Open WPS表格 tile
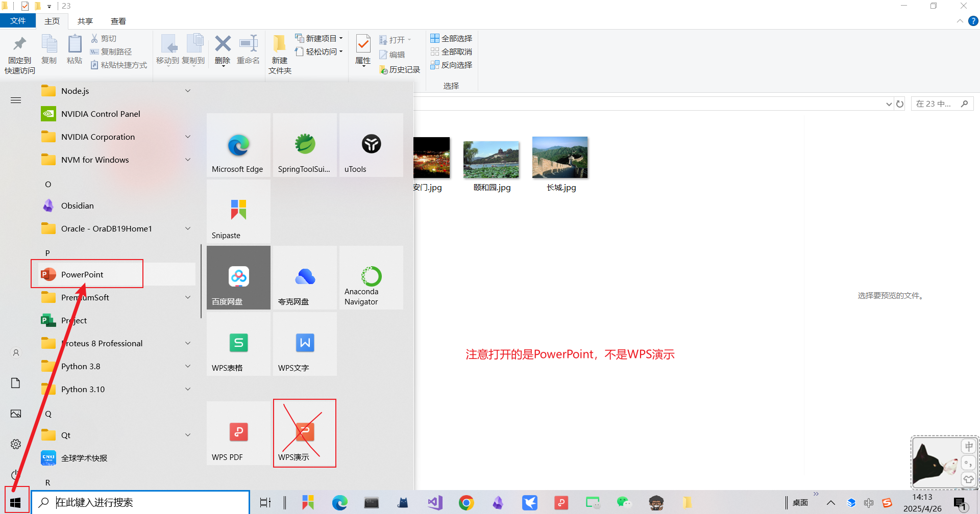This screenshot has width=980, height=514. (238, 344)
